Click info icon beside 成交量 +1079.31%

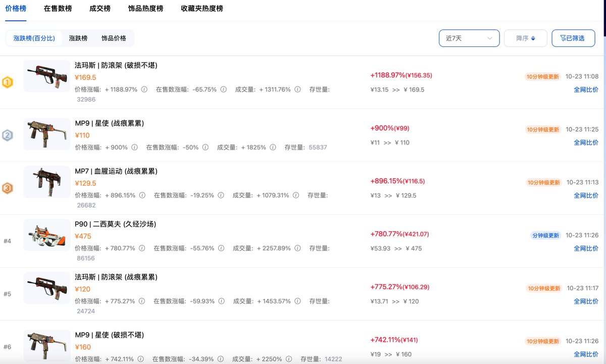pyautogui.click(x=296, y=195)
